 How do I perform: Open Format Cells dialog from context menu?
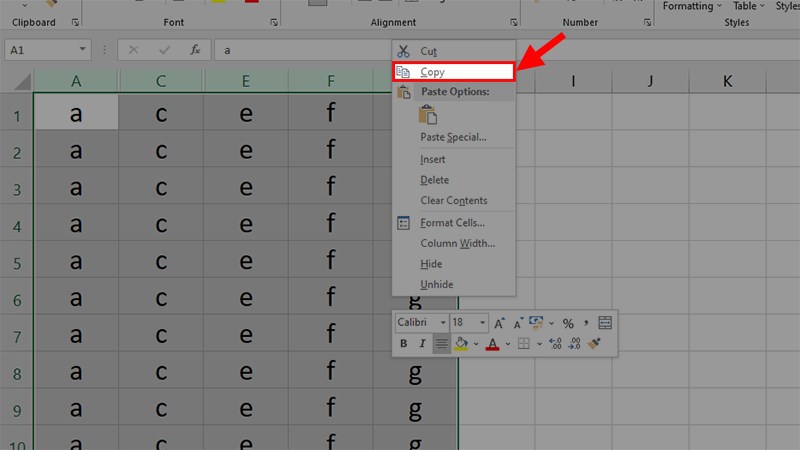pyautogui.click(x=453, y=222)
